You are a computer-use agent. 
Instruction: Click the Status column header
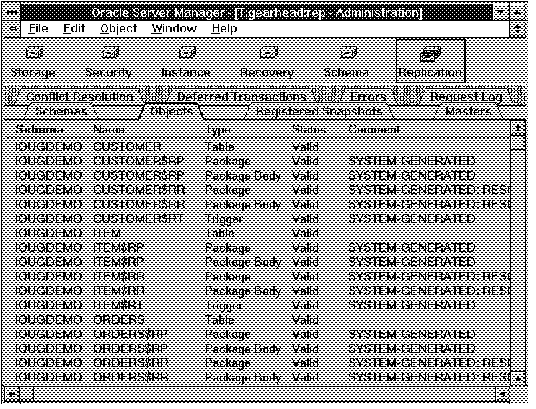pyautogui.click(x=309, y=130)
